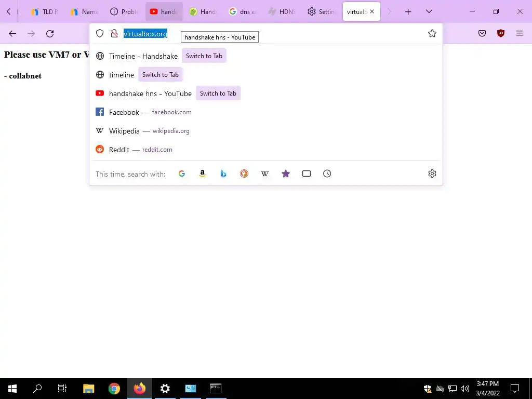532x399 pixels.
Task: Click the network icon in system tray
Action: 453,389
